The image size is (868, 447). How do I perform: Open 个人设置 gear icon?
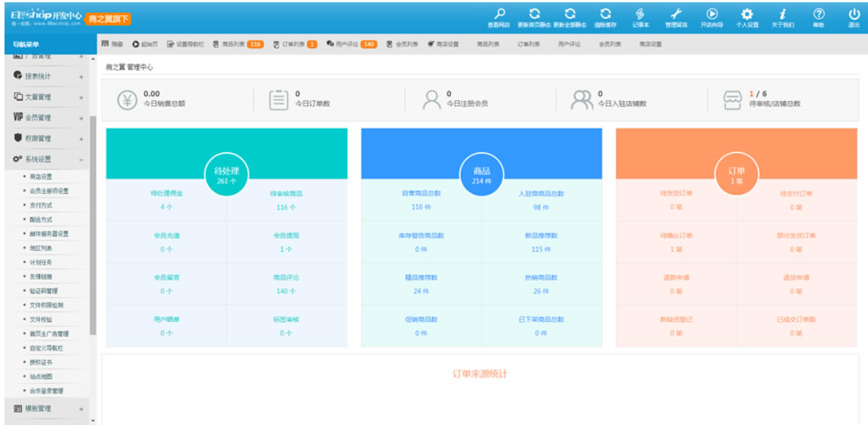(747, 14)
